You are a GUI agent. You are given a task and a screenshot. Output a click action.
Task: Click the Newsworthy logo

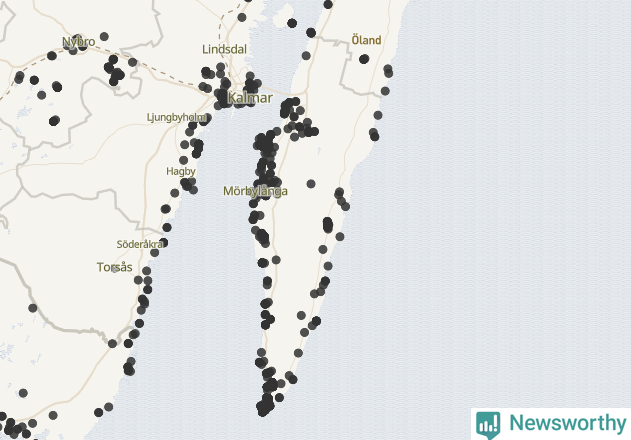coord(551,424)
